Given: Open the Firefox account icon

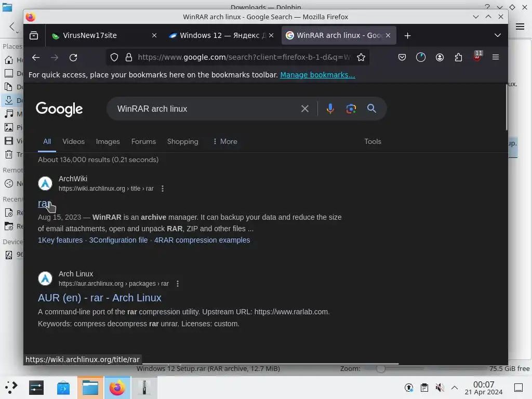Looking at the screenshot, I should 440,57.
